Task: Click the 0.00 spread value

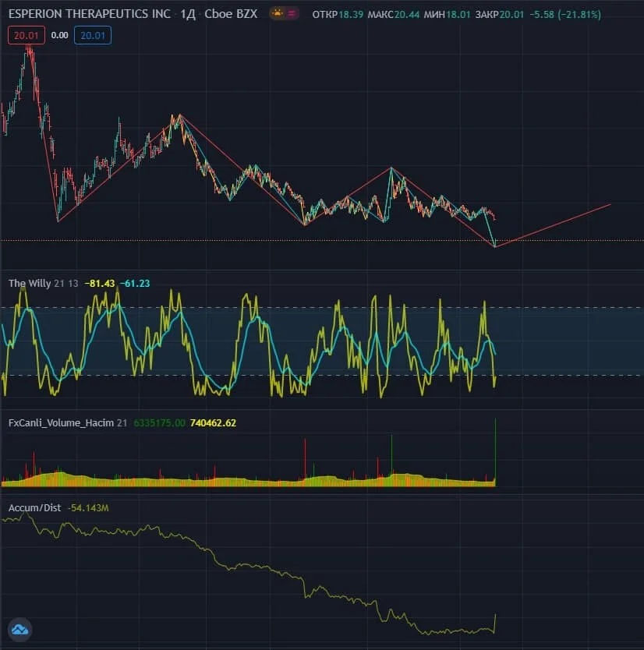Action: click(x=60, y=36)
